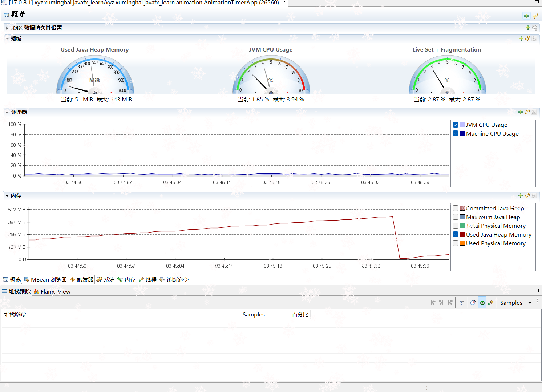Click the yellow refresh arrows icon in 内存 section
Screen dimensions: 542x392
527,195
